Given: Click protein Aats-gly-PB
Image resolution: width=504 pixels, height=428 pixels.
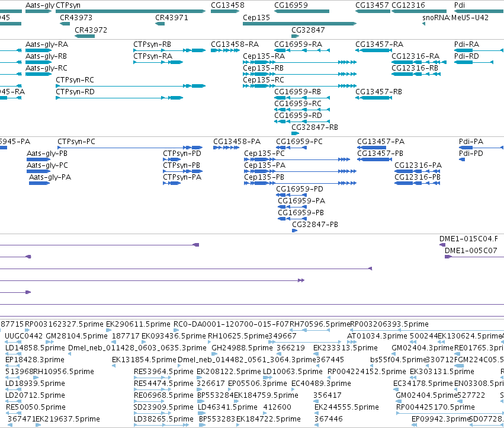Looking at the screenshot, I should pos(38,159).
